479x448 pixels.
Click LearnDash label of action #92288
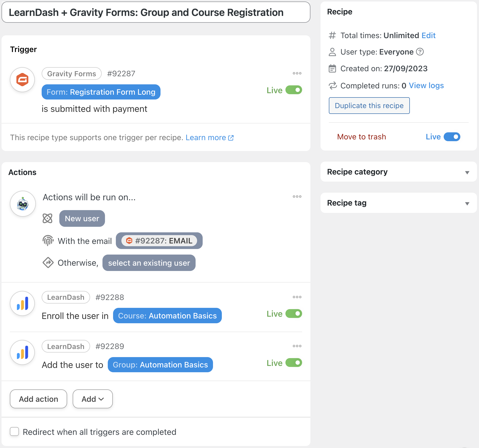[66, 297]
